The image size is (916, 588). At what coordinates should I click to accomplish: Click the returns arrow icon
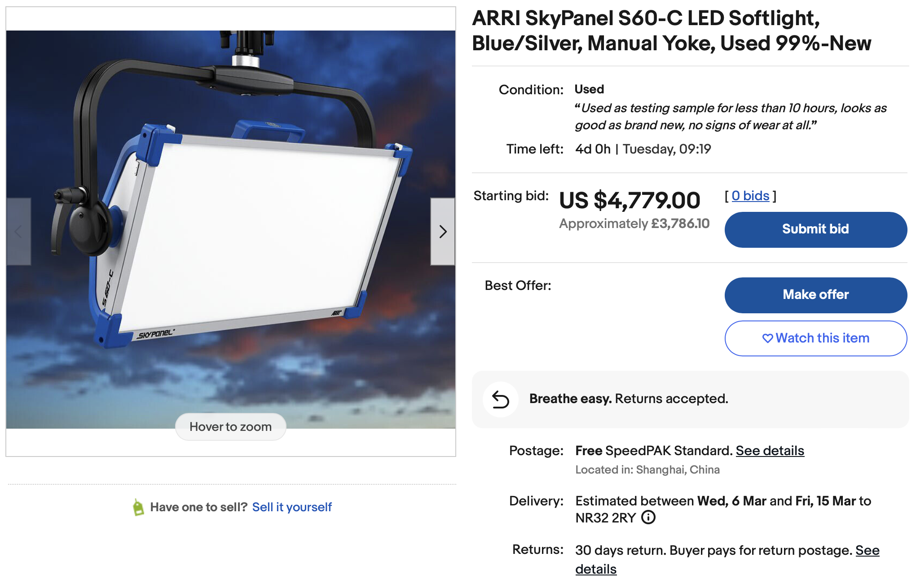(x=500, y=399)
